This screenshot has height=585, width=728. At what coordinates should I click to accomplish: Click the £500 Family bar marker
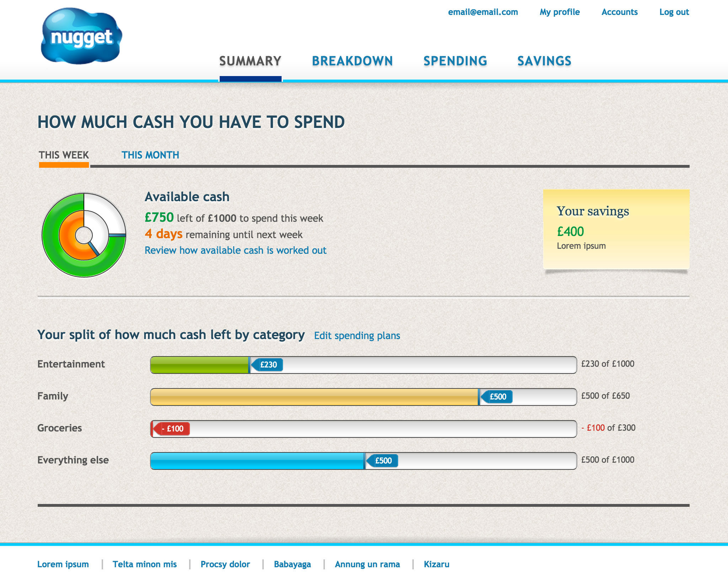[497, 397]
